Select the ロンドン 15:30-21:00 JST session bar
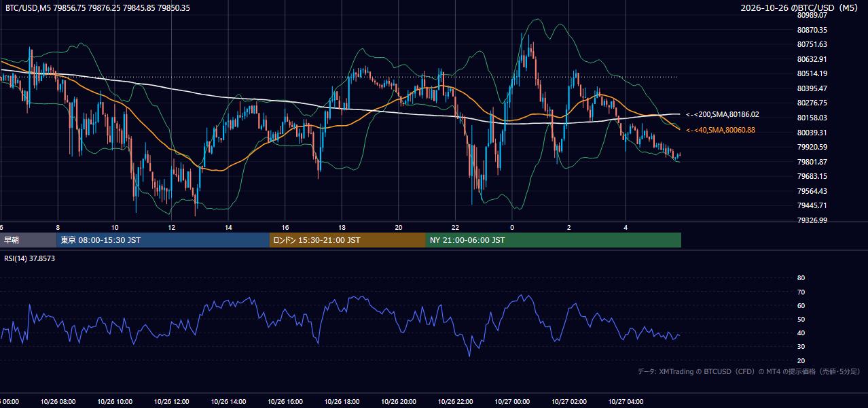The width and height of the screenshot is (868, 408). (x=348, y=240)
